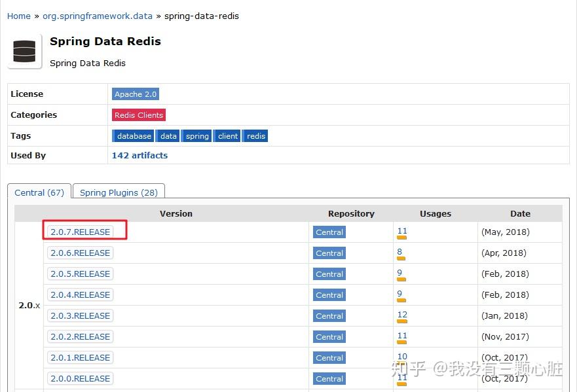Navigate to the Home breadcrumb link

pyautogui.click(x=18, y=16)
